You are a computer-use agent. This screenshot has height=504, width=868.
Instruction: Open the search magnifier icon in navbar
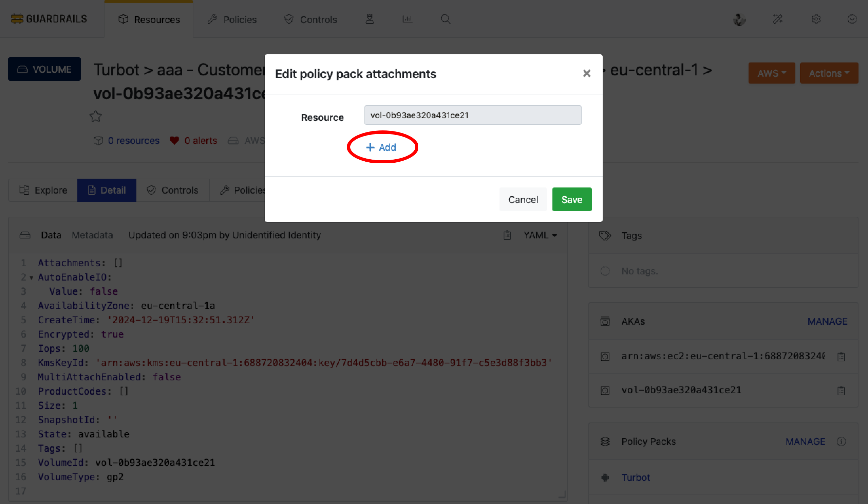click(445, 19)
